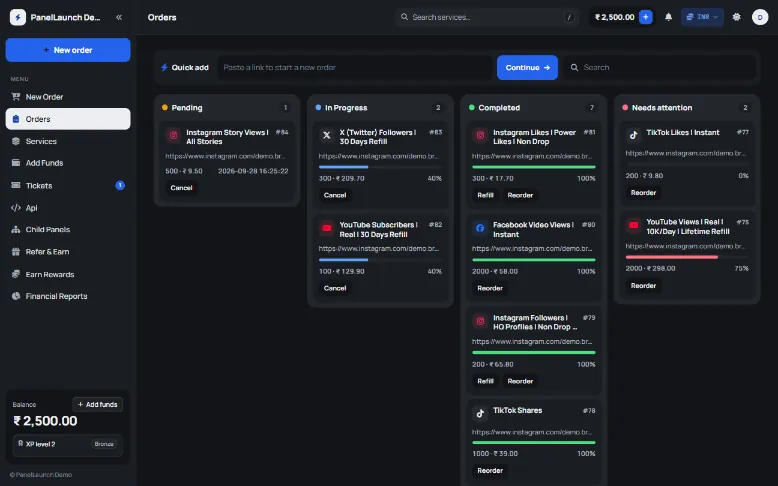Click the New Order cart icon
778x486 pixels.
(16, 97)
